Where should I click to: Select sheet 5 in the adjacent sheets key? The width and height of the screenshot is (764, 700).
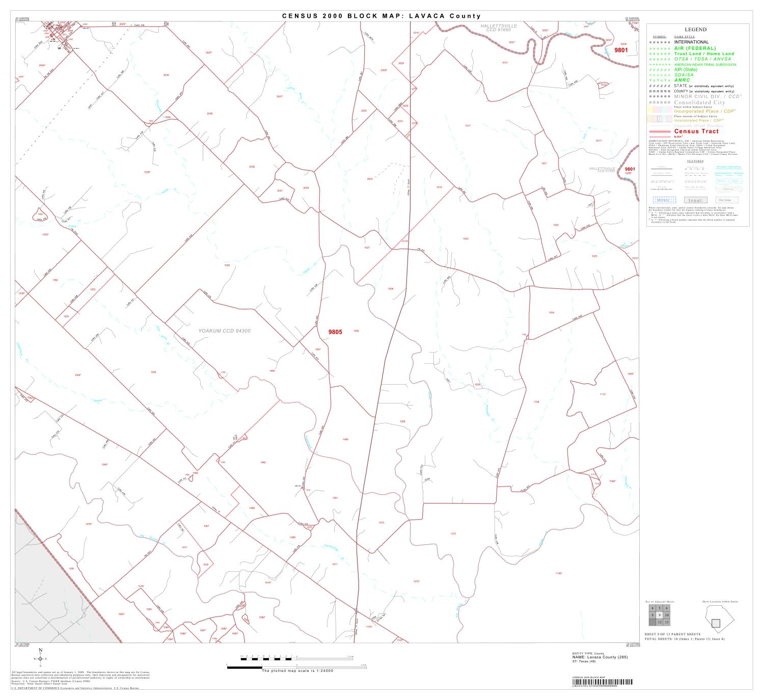(x=660, y=609)
